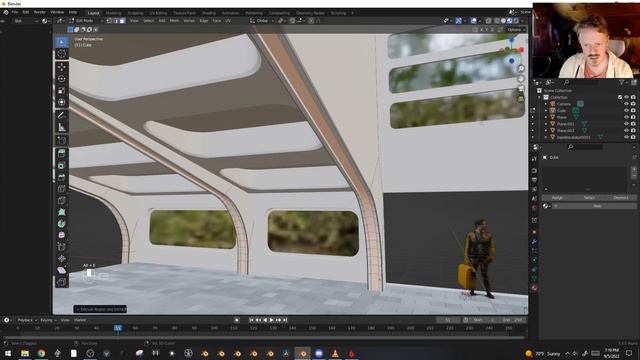Click the Select material button
Viewport: 640px width, 360px height.
(x=589, y=198)
